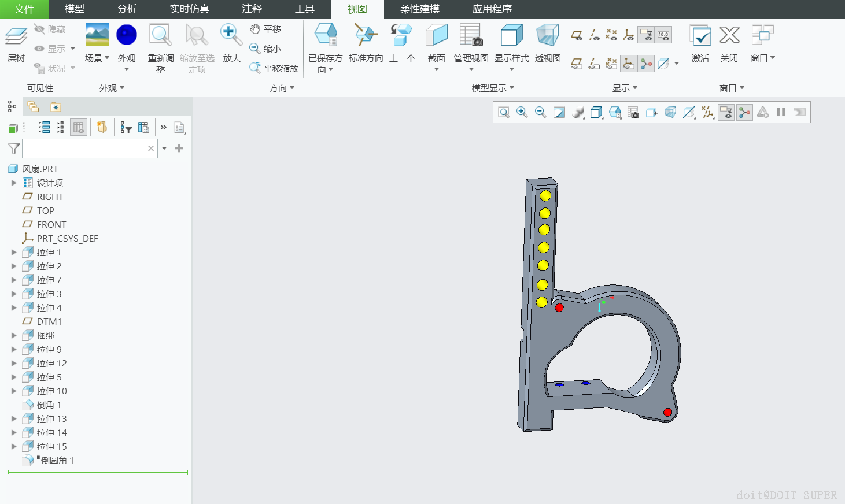Open the File (文件) menu
Screen dimensions: 845x504
[24, 9]
